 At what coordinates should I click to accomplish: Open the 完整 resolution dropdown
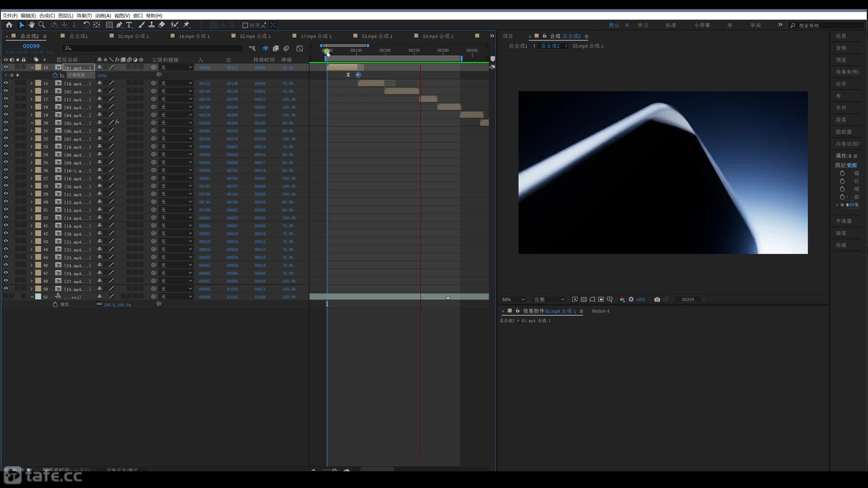pos(549,299)
